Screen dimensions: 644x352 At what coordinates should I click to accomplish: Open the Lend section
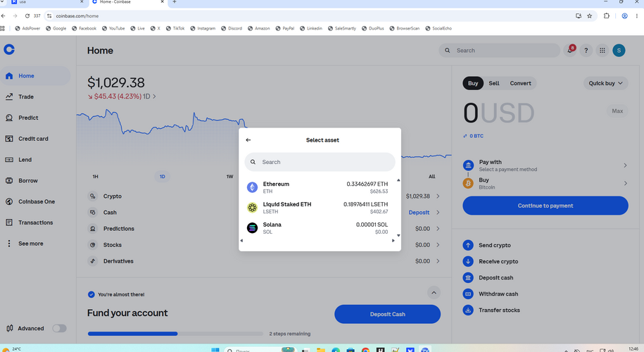35,160
